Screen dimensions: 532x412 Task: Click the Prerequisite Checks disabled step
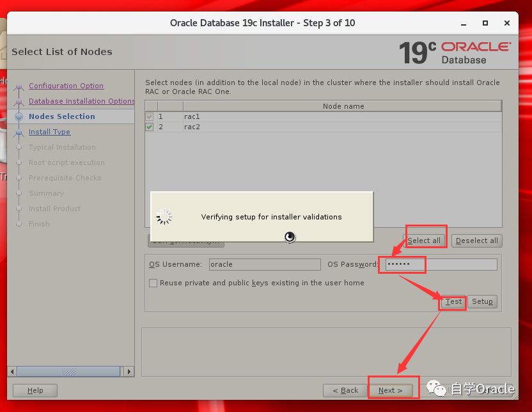point(65,178)
